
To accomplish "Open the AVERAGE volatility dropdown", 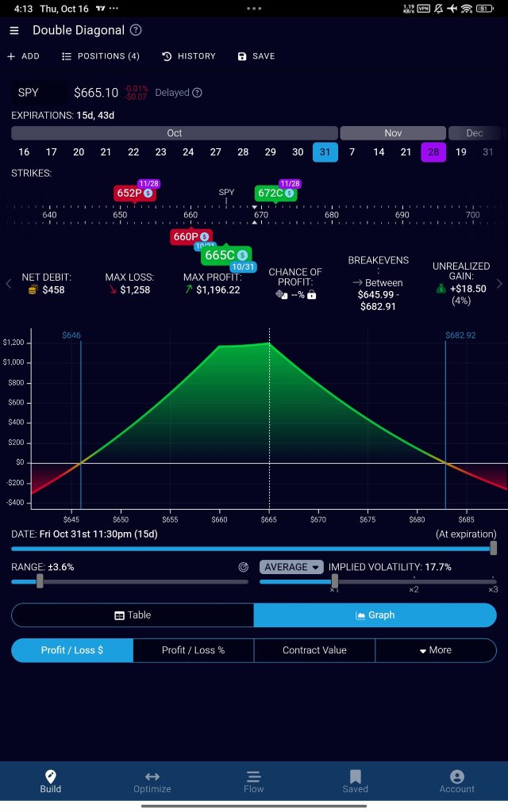I will coord(291,567).
